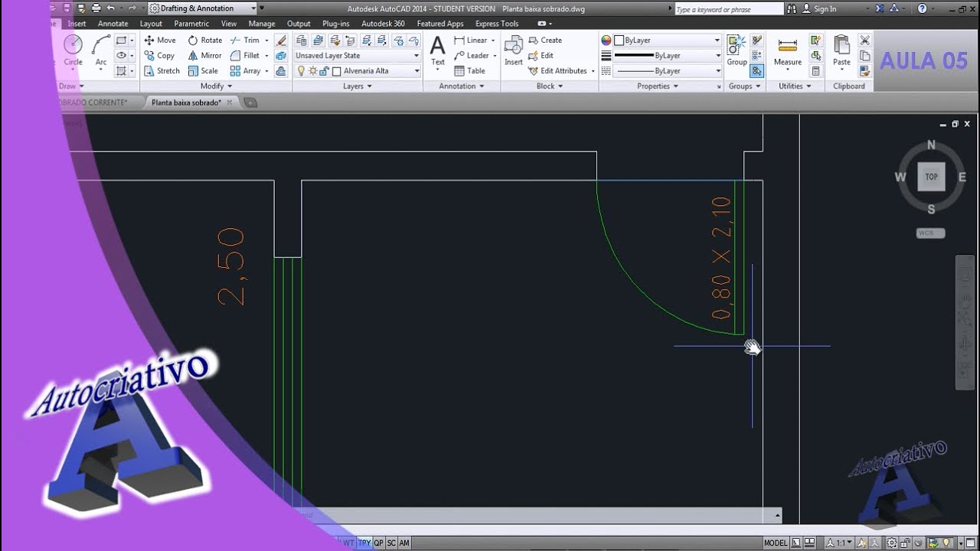Activate the Trim command
The image size is (980, 551).
pyautogui.click(x=245, y=40)
